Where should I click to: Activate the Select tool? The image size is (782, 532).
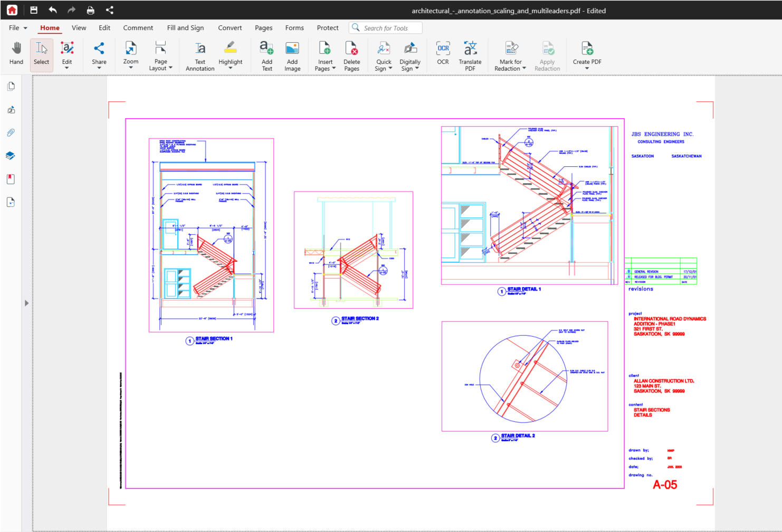(x=42, y=54)
